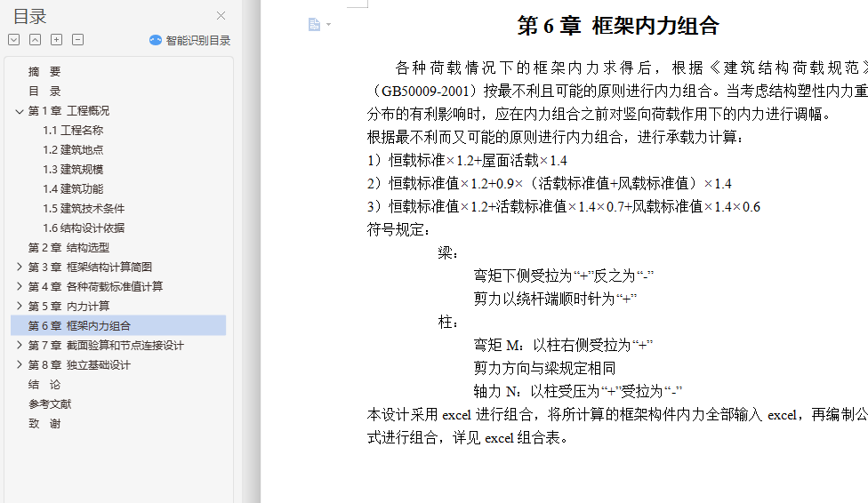The image size is (868, 503).
Task: Click the line 剪力方向与梁规定相同
Action: [544, 368]
